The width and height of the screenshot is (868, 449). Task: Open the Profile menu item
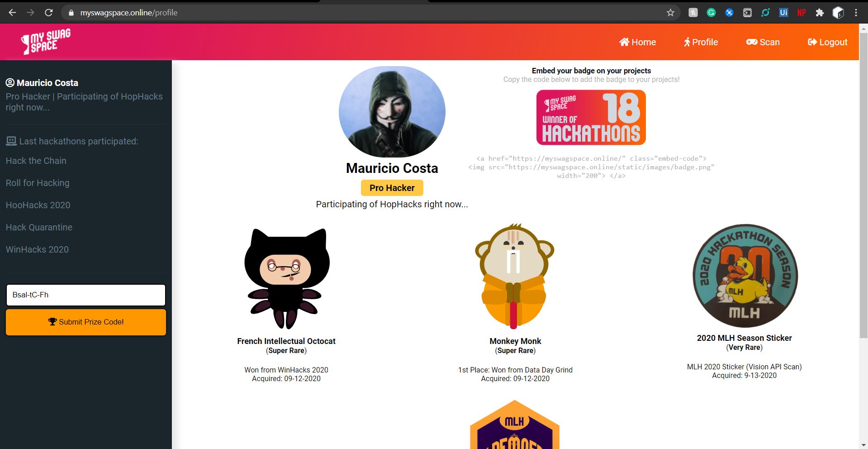coord(701,42)
